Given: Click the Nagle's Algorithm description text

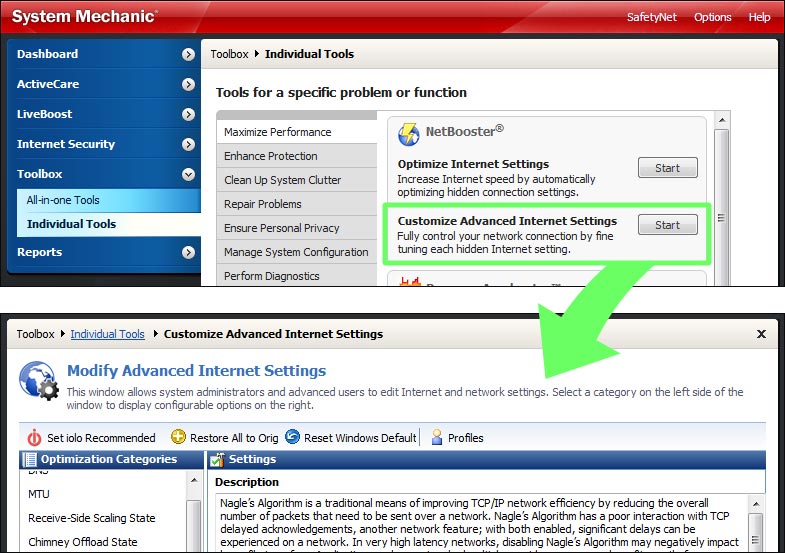Looking at the screenshot, I should [x=479, y=522].
